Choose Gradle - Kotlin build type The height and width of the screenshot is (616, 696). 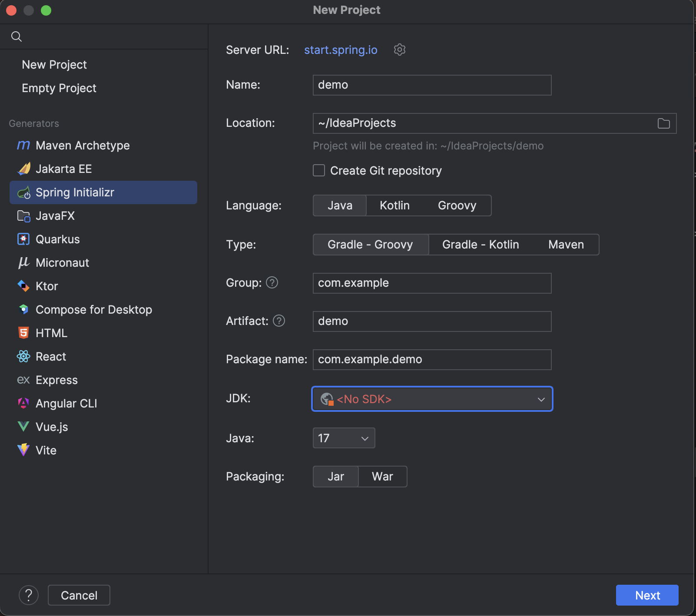coord(481,245)
